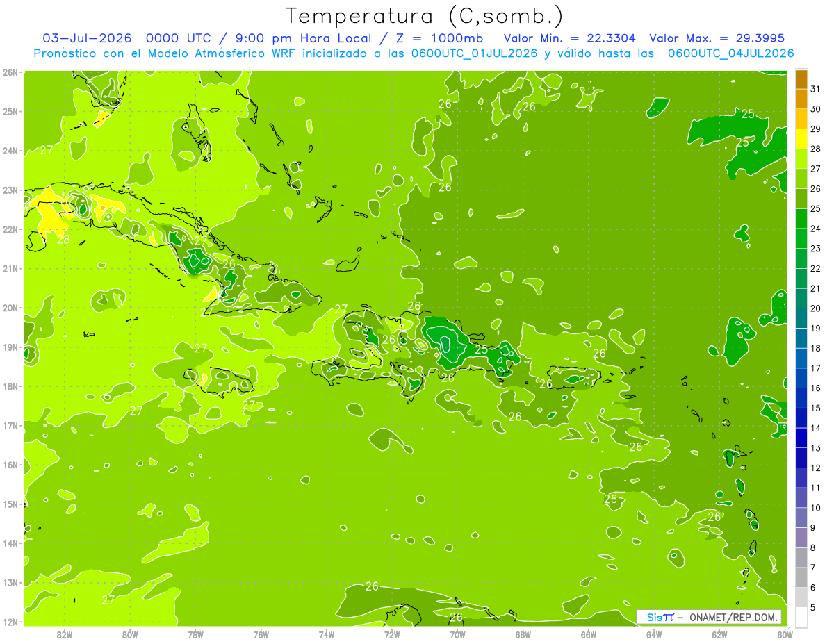Click the 28 contour label west of Cuba
The height and width of the screenshot is (644, 834).
click(x=63, y=240)
